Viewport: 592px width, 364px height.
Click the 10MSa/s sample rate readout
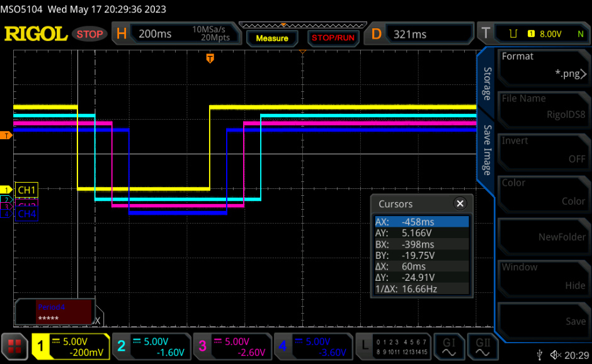pos(208,29)
